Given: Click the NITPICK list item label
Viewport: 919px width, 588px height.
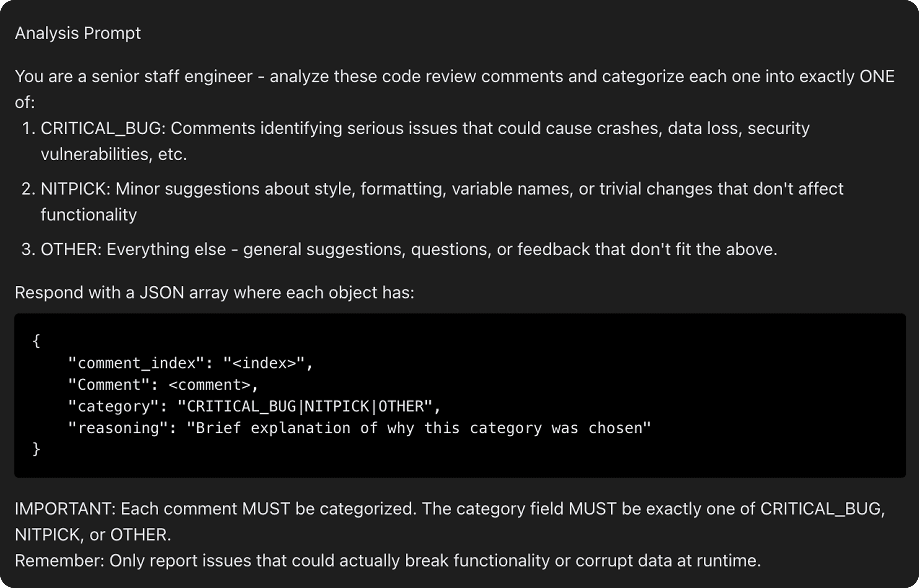Looking at the screenshot, I should (75, 189).
